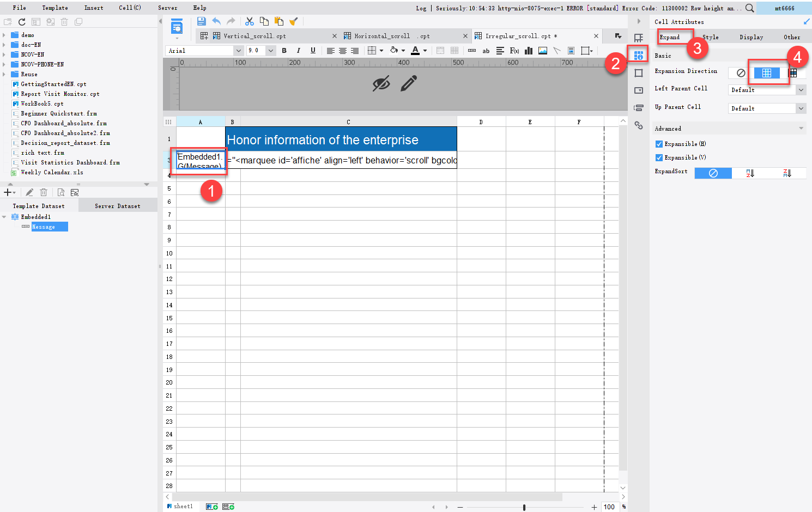This screenshot has height=512, width=812.
Task: Save the template with the floppy disk icon
Action: [x=202, y=21]
